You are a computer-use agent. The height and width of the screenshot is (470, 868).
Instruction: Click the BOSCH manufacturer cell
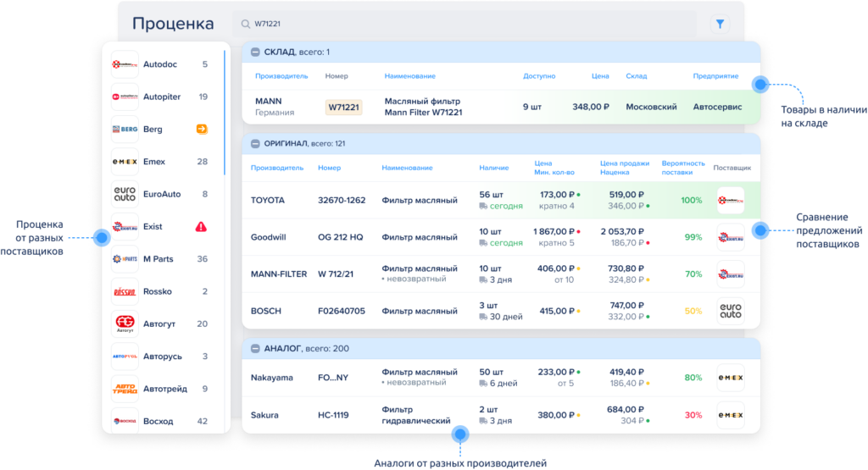coord(265,311)
